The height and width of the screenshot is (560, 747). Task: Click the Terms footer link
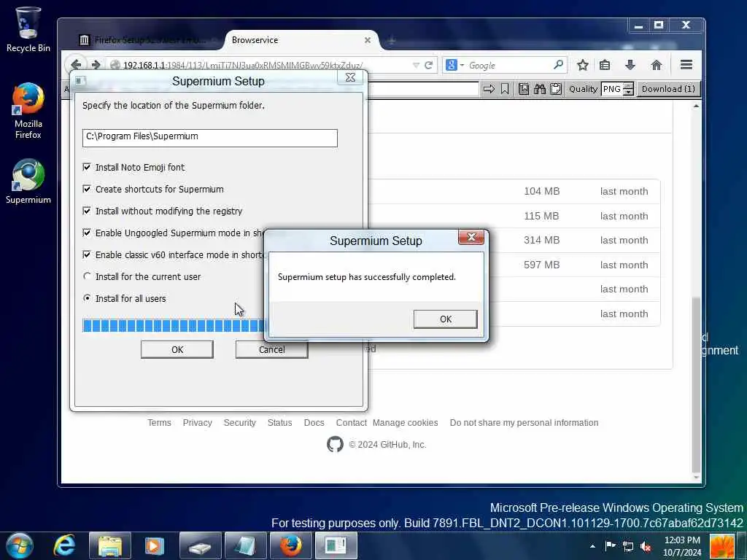pyautogui.click(x=159, y=423)
